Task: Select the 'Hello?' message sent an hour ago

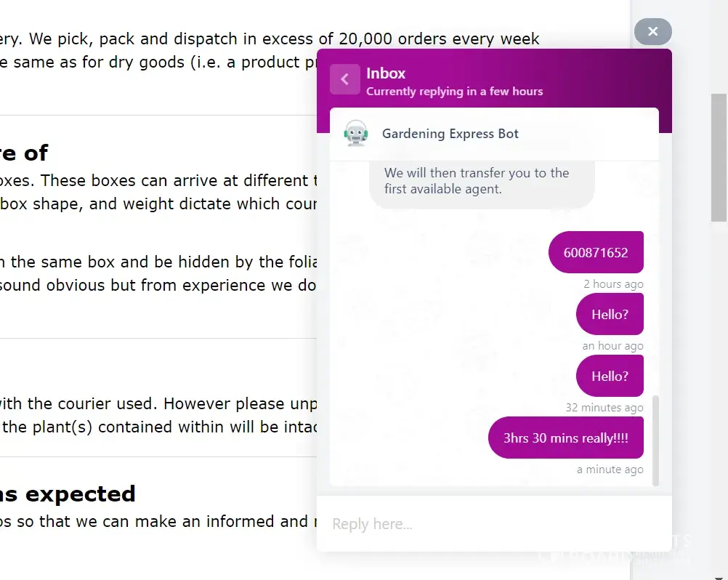Action: coord(610,314)
